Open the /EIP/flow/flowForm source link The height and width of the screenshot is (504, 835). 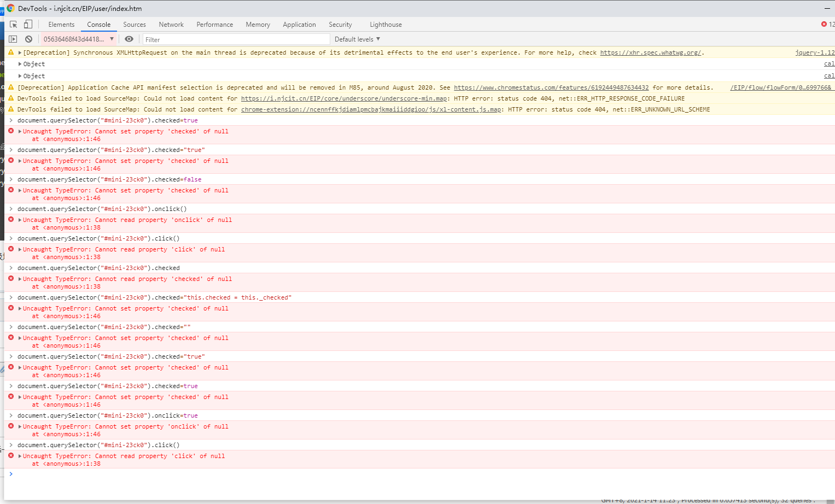coord(780,87)
